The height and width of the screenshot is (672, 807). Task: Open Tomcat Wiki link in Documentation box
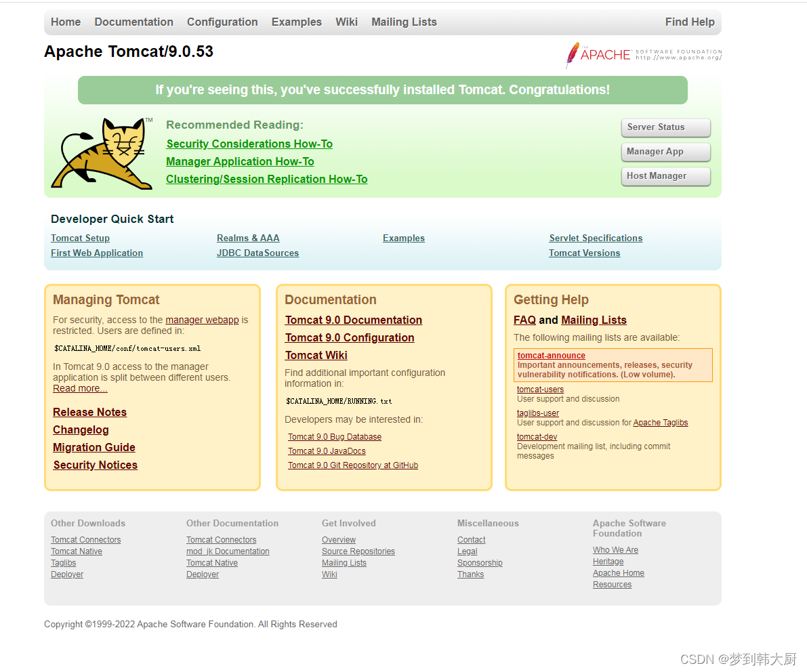pos(316,356)
